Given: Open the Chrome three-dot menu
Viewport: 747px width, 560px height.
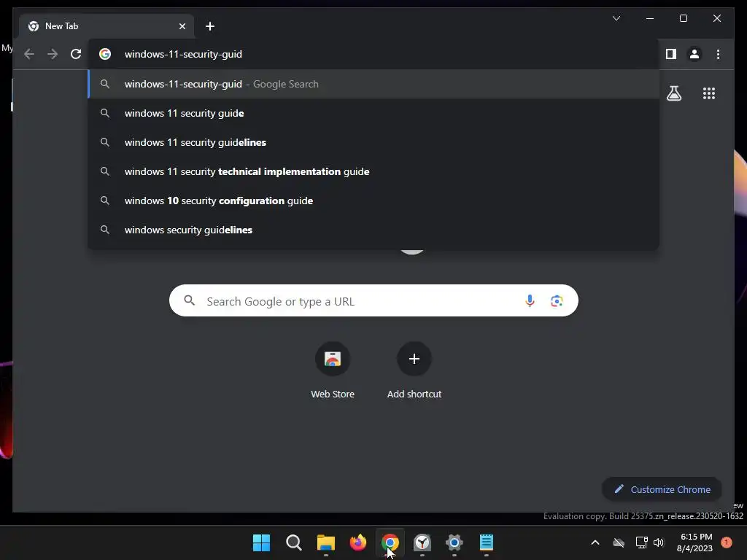Looking at the screenshot, I should click(718, 54).
